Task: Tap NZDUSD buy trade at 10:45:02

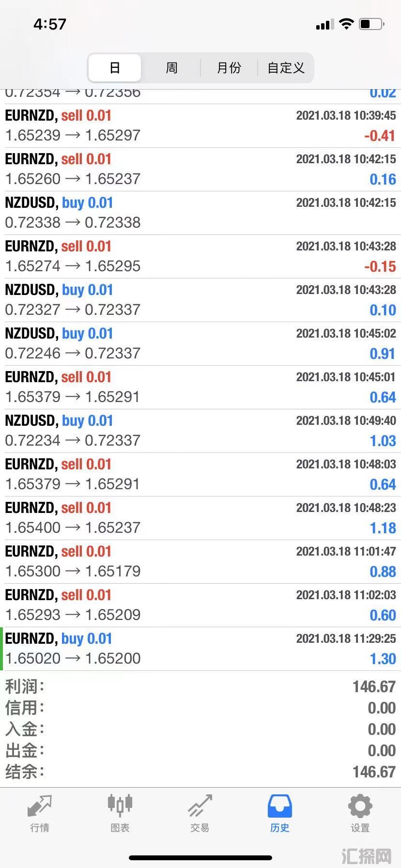Action: (200, 343)
